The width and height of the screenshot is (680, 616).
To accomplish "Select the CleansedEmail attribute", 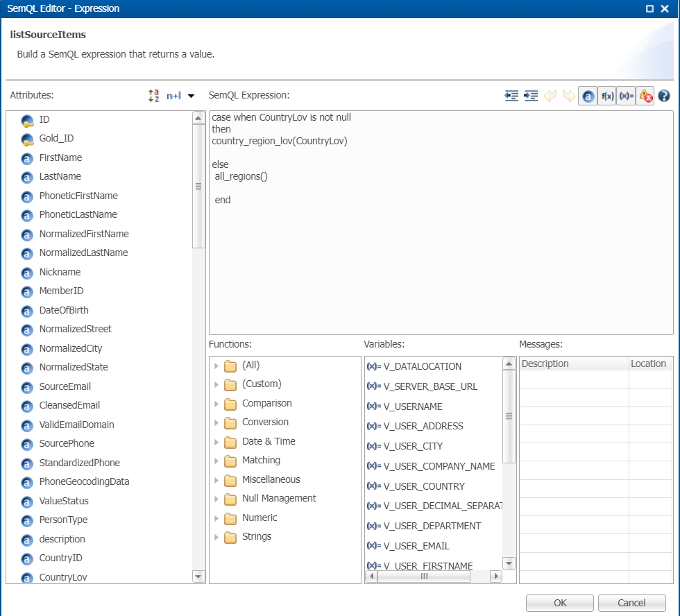I will [x=69, y=406].
